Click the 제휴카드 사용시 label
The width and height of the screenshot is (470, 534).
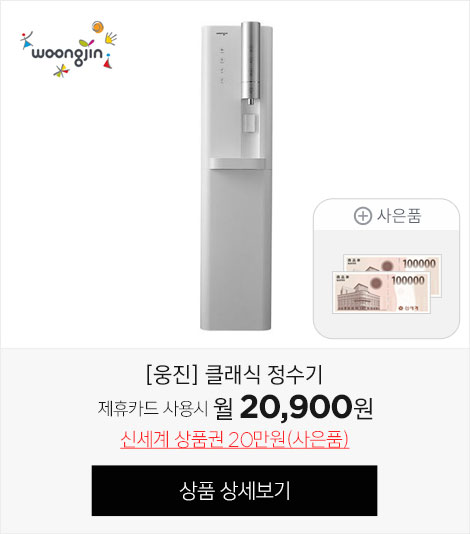(x=153, y=408)
